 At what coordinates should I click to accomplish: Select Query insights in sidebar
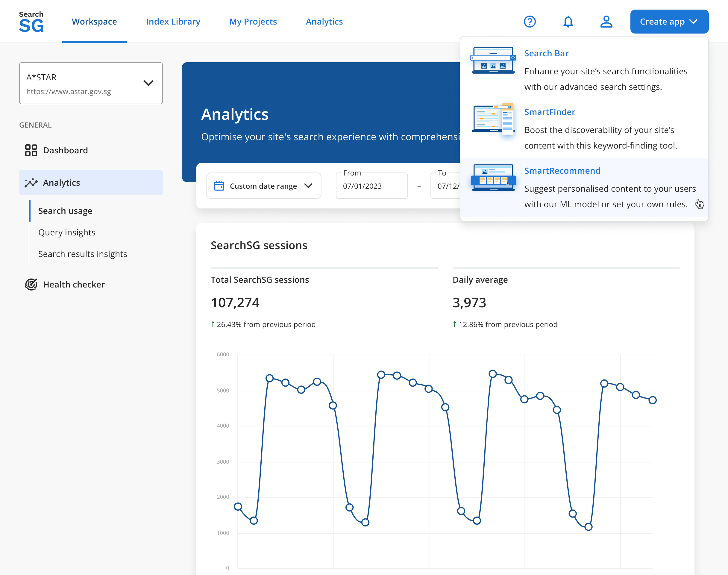pos(67,232)
